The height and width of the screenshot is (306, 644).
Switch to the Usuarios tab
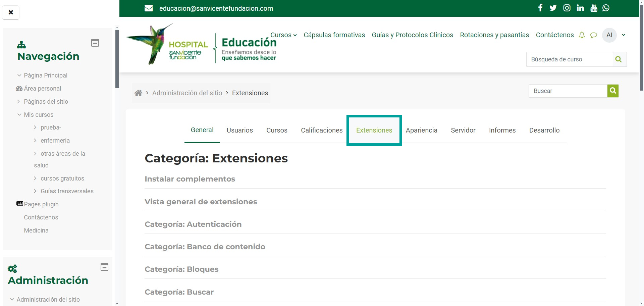pos(239,130)
